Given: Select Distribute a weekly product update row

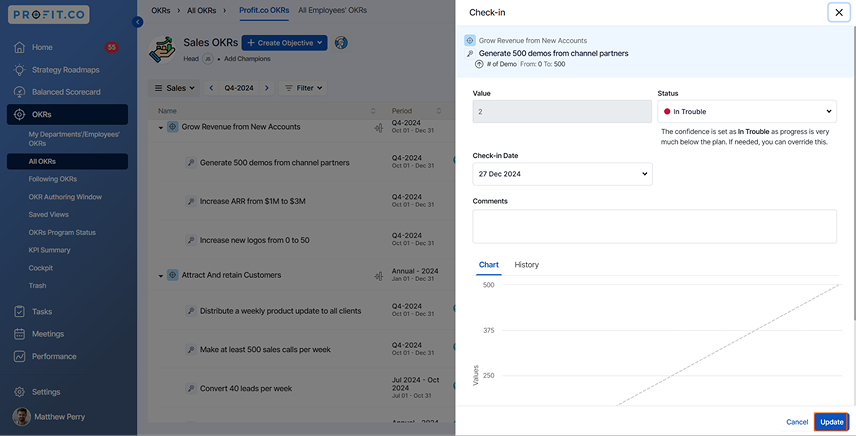Looking at the screenshot, I should (x=281, y=311).
